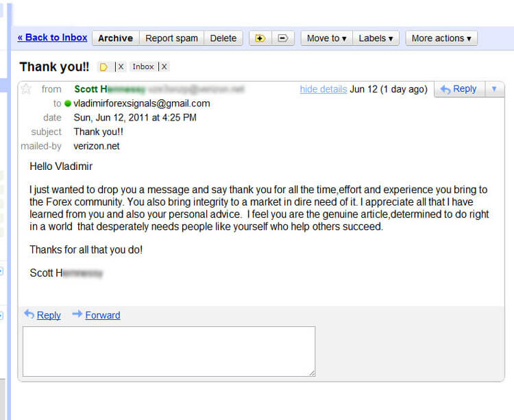
Task: Mark as not important with minus icon
Action: pos(283,38)
